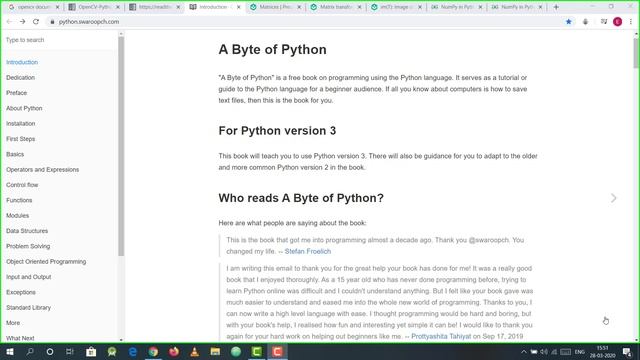Click the ENG language indicator in tray
Image resolution: width=640 pixels, height=360 pixels.
pyautogui.click(x=580, y=351)
